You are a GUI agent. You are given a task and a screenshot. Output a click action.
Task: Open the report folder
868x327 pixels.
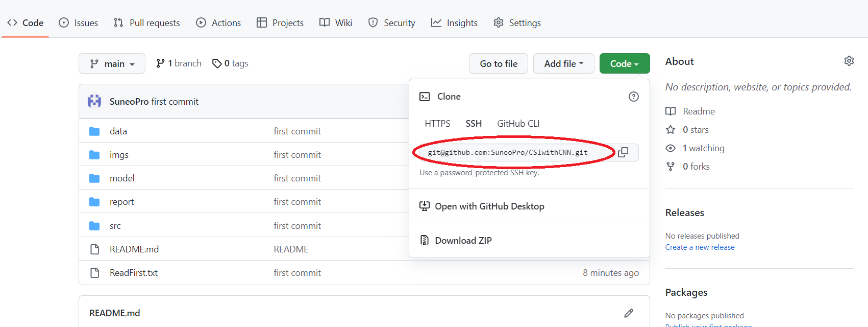point(121,202)
